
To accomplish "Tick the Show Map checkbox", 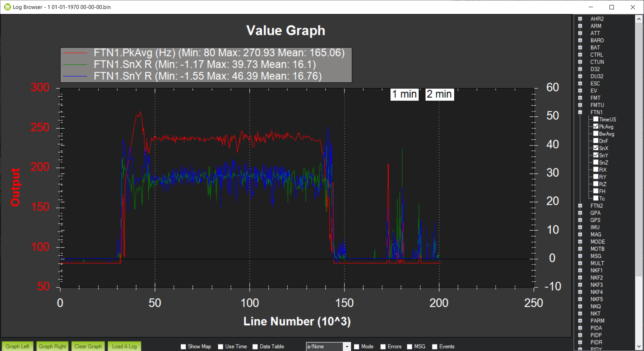I will click(x=184, y=347).
